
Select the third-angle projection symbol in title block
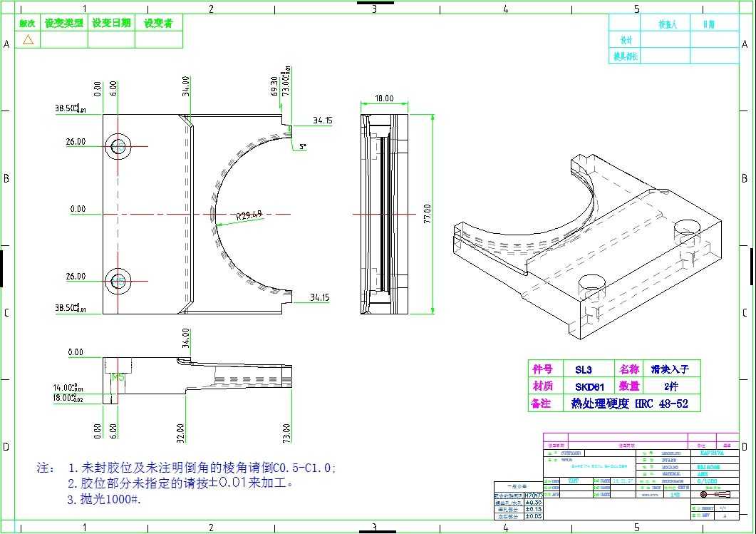pos(715,494)
